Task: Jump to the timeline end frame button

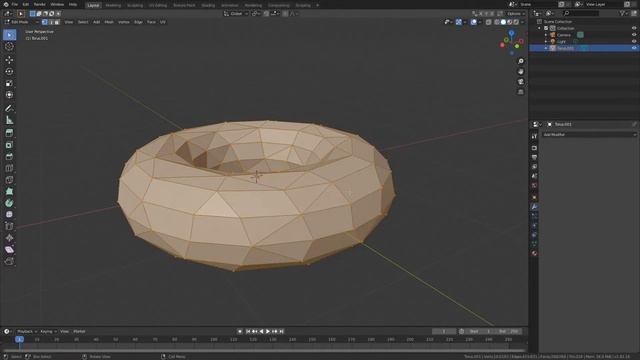Action: (281, 331)
